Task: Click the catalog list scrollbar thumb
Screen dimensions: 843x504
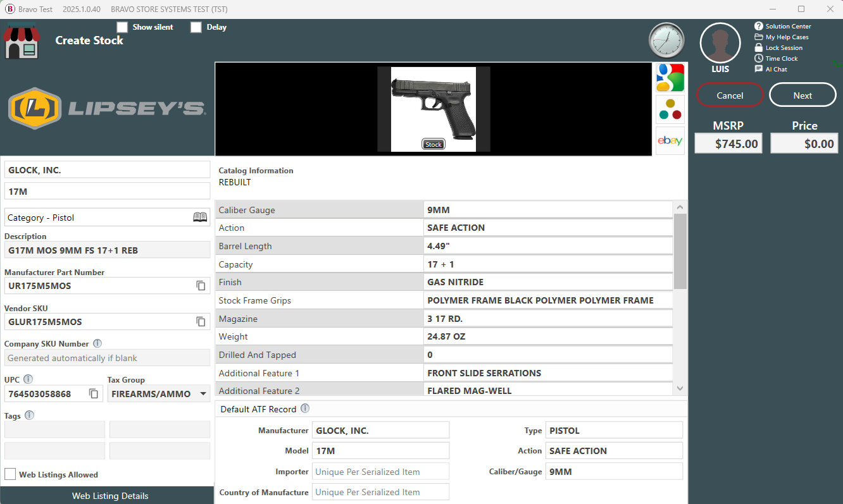Action: 680,251
